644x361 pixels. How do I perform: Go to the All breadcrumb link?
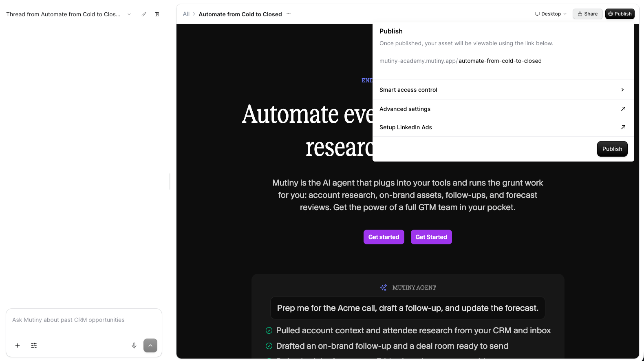186,14
